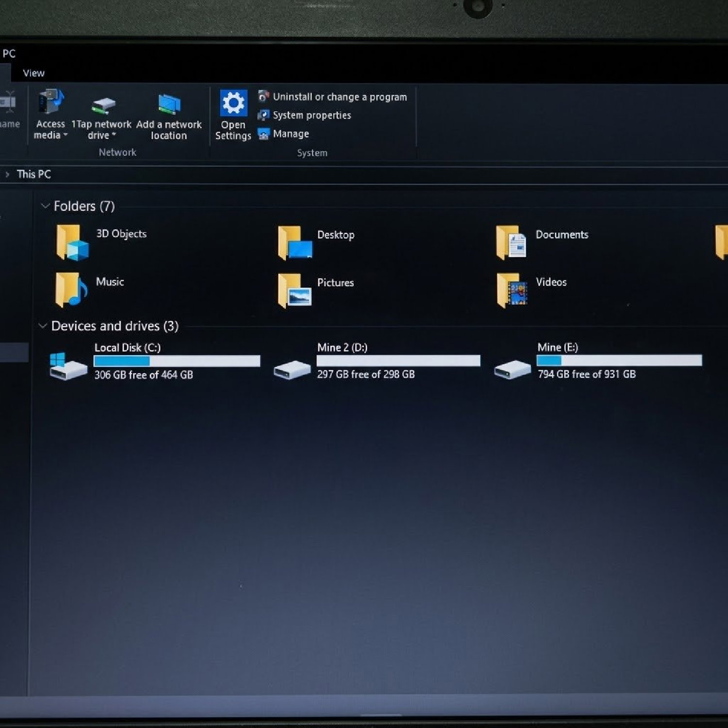The image size is (728, 728).
Task: Click the Add a network location icon
Action: [x=169, y=104]
